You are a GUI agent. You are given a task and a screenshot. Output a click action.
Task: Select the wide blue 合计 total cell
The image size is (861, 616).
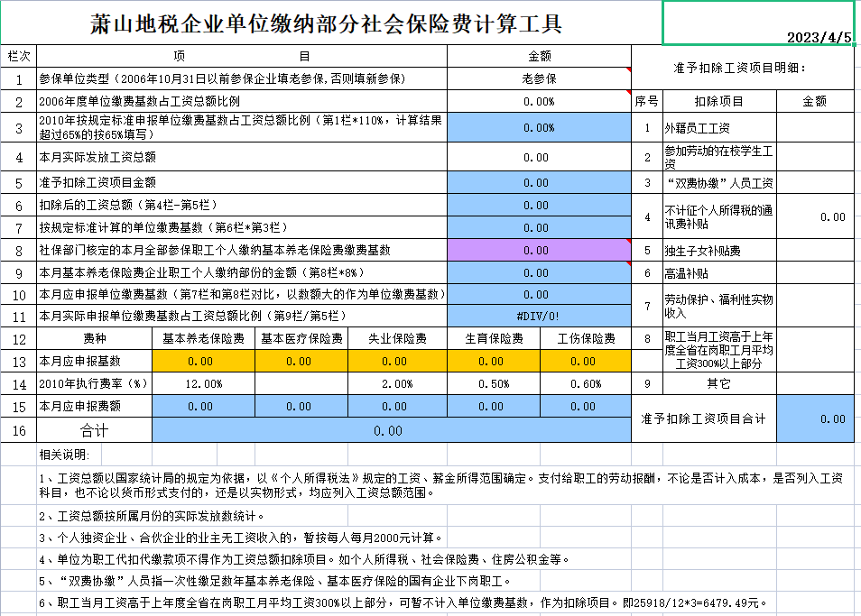tap(392, 430)
